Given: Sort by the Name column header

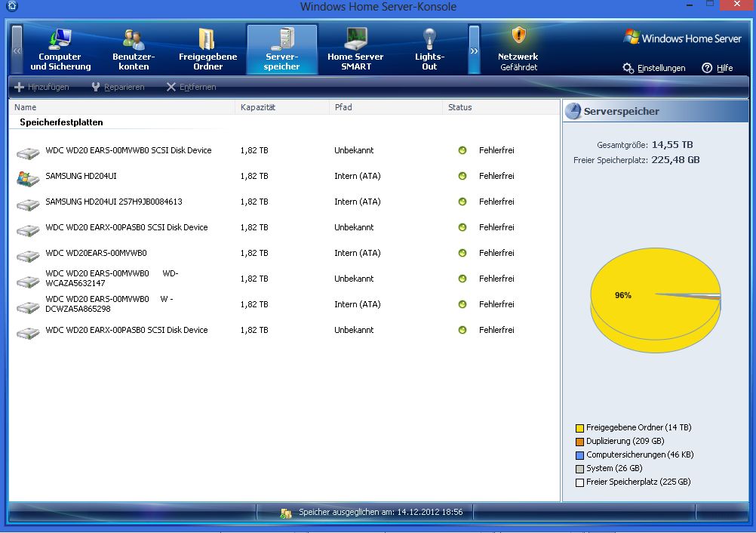Looking at the screenshot, I should 122,107.
